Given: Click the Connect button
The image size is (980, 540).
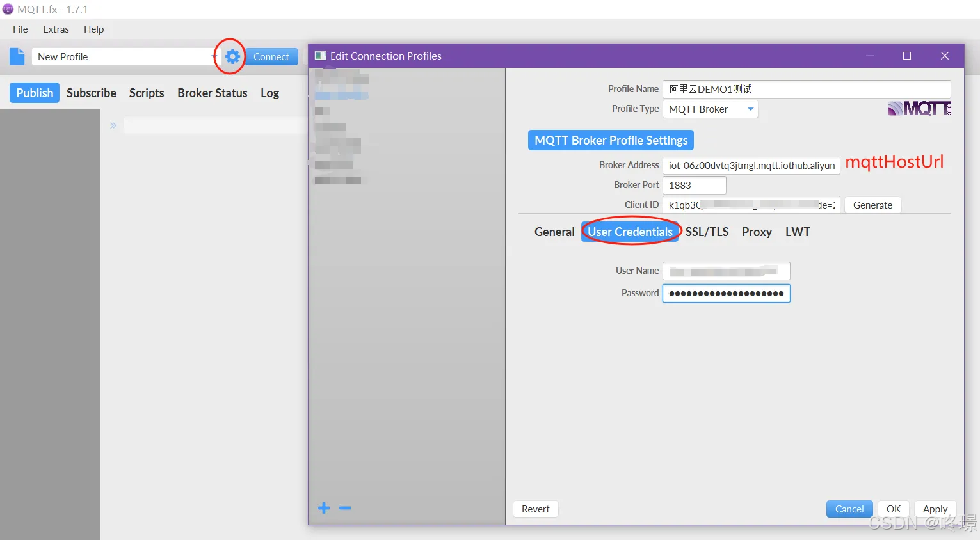Looking at the screenshot, I should 271,56.
